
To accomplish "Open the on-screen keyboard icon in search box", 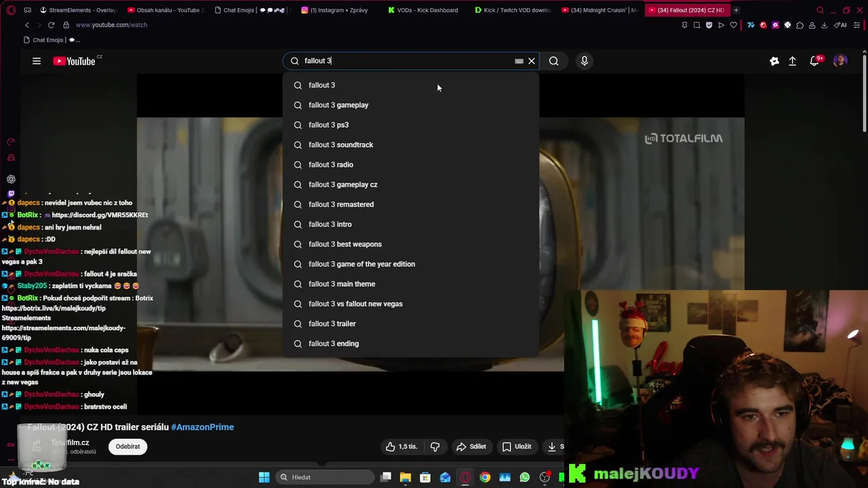I will point(519,61).
